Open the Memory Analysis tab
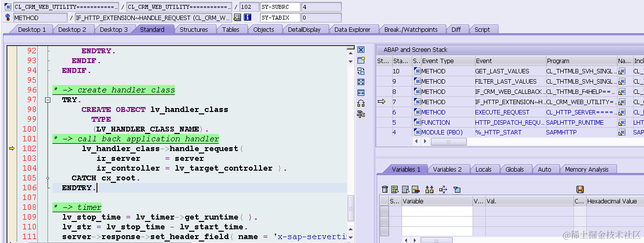Screen dimensions: 644x243 click(x=587, y=169)
